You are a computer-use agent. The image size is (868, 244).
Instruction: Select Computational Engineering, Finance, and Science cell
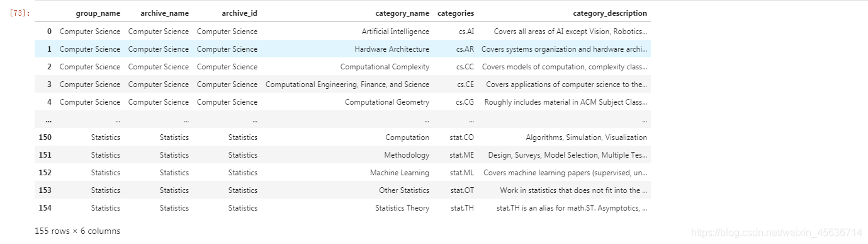tap(347, 84)
